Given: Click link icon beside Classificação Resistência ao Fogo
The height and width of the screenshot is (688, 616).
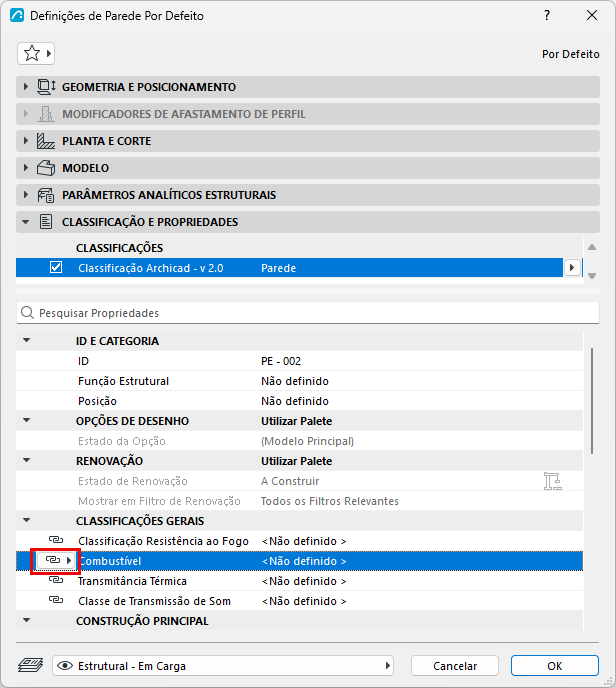Looking at the screenshot, I should point(56,540).
